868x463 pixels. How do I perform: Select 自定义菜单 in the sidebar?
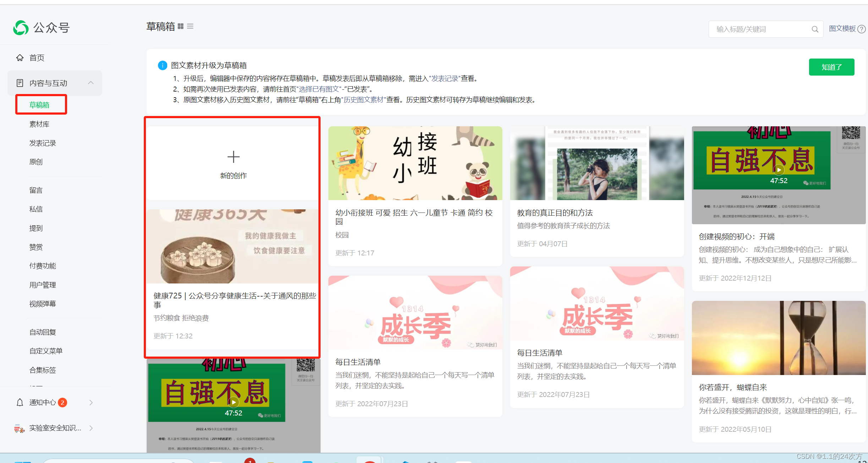tap(46, 351)
